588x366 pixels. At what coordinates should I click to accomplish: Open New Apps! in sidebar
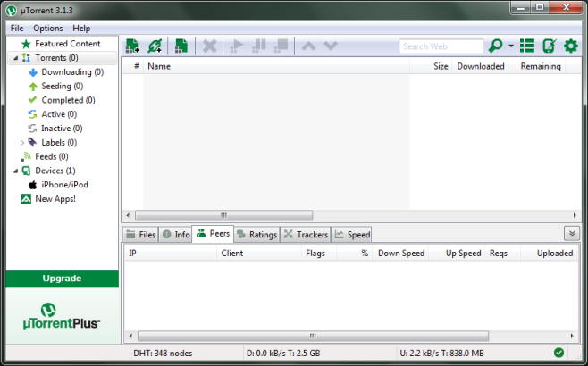(x=55, y=199)
